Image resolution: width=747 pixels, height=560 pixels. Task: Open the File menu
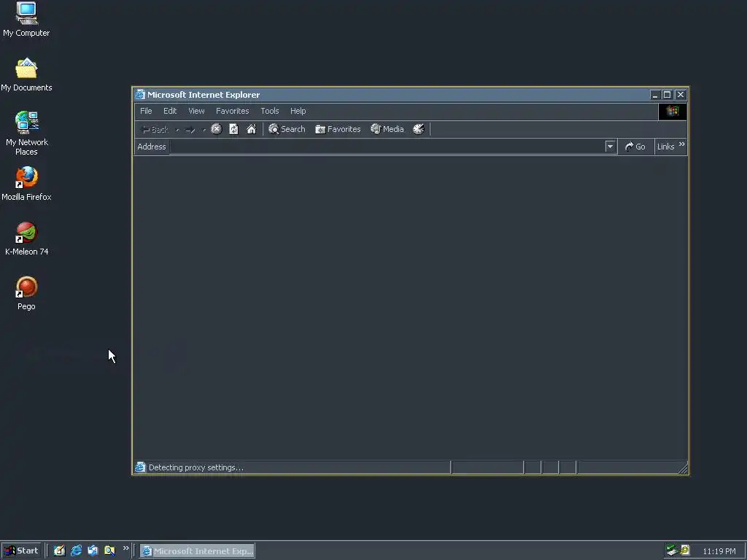[146, 111]
